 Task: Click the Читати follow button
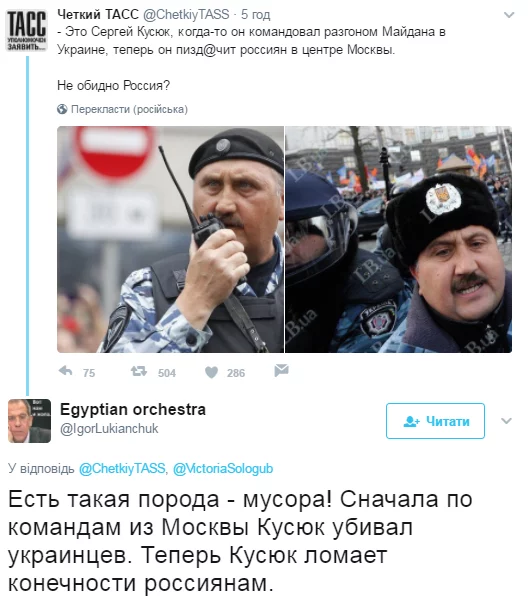pyautogui.click(x=435, y=421)
